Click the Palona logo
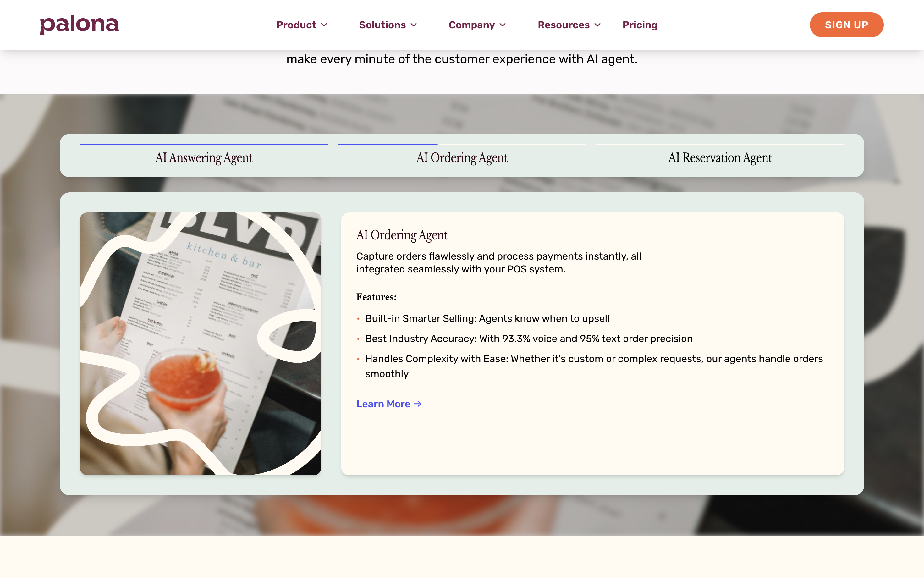Screen dimensions: 924x578 click(x=79, y=25)
